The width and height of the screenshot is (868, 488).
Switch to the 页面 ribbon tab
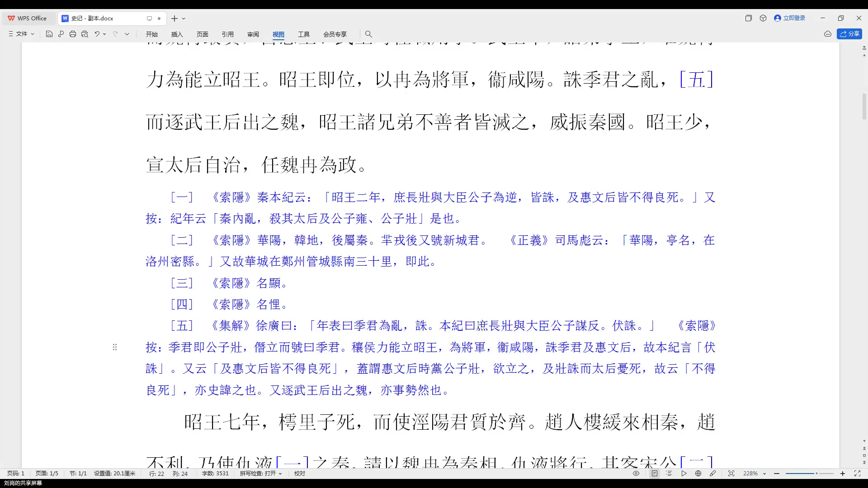point(203,34)
